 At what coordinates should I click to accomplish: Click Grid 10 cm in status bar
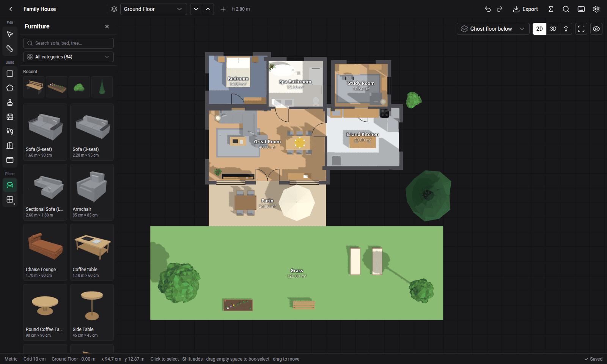pyautogui.click(x=35, y=359)
